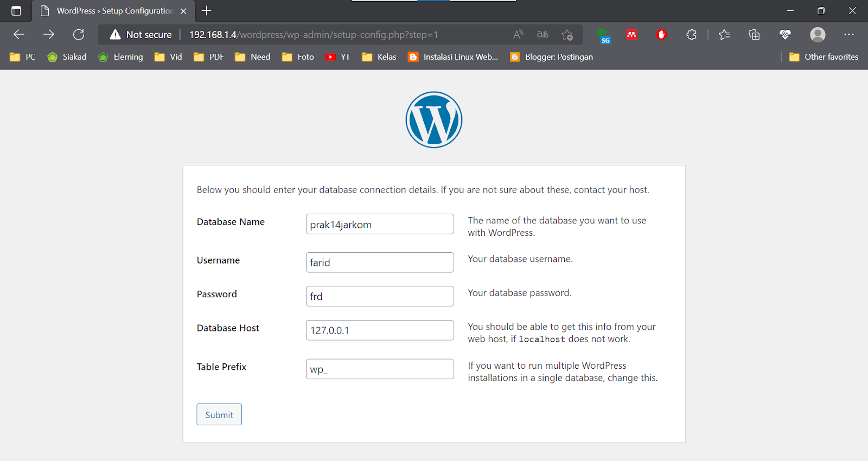Submit the database connection form
This screenshot has height=461, width=868.
(x=219, y=414)
